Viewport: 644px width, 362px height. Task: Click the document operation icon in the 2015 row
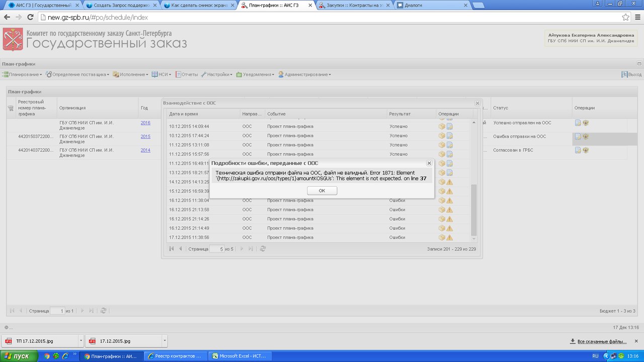pos(578,136)
